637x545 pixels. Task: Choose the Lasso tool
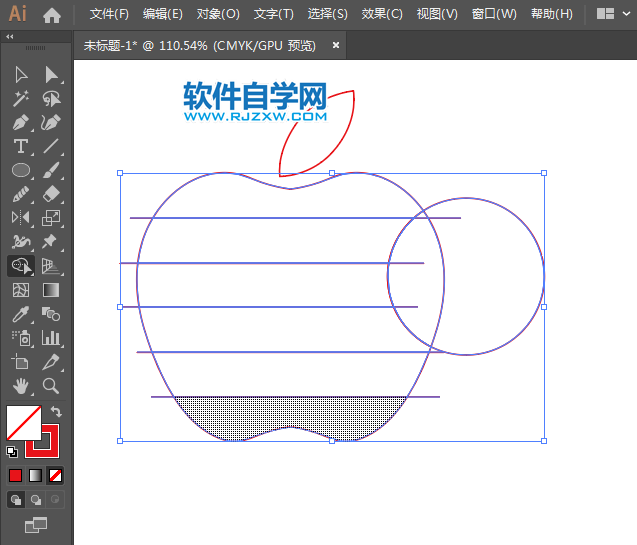[x=51, y=99]
